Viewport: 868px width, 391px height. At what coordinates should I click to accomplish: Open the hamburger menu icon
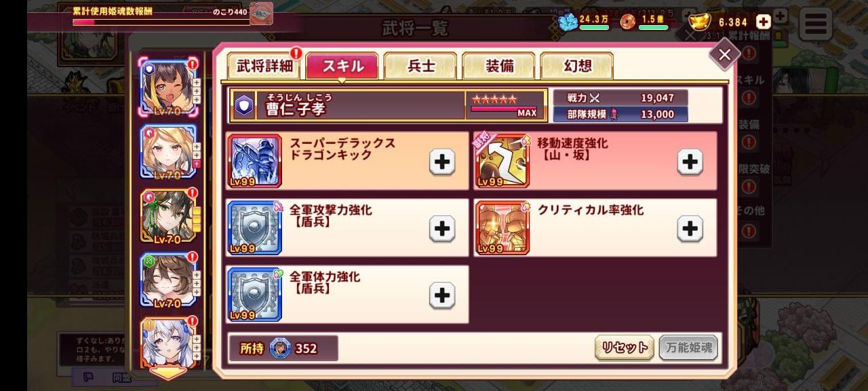816,24
